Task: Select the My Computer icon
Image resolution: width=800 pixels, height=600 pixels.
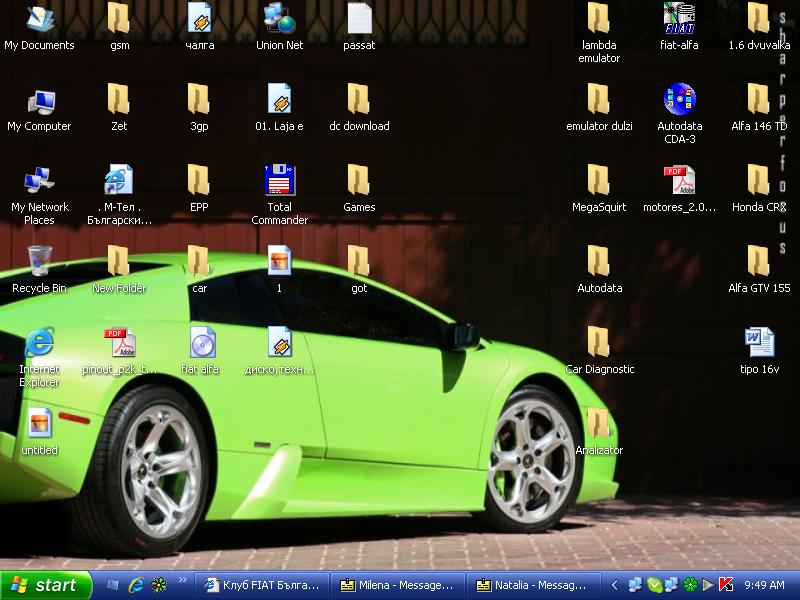Action: click(40, 100)
